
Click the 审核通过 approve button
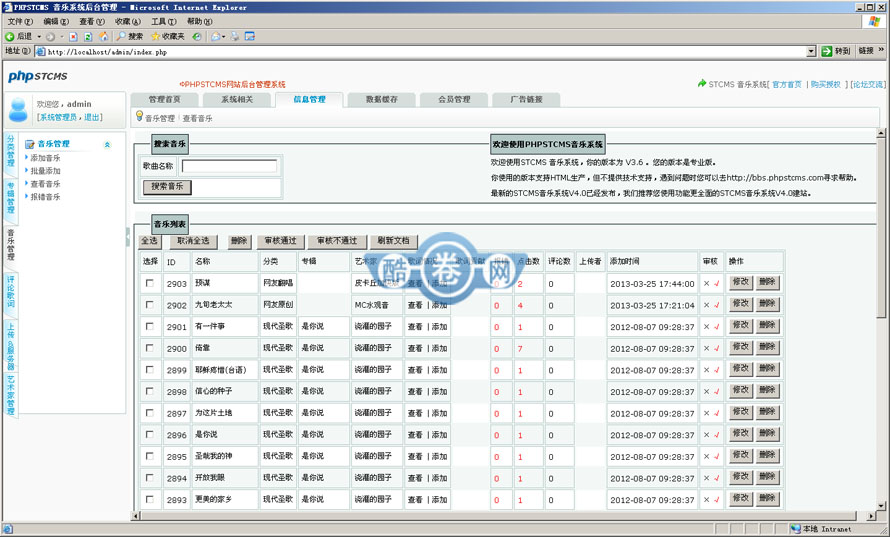(280, 241)
